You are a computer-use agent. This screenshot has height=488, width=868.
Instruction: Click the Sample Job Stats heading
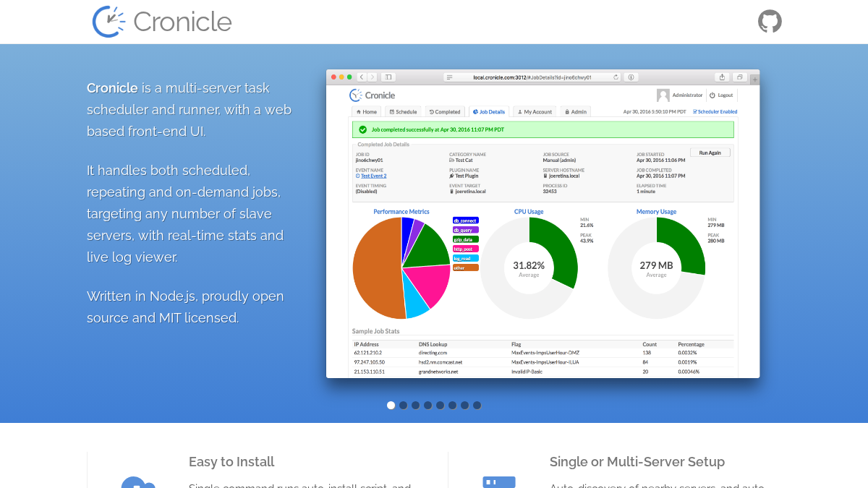pyautogui.click(x=375, y=331)
